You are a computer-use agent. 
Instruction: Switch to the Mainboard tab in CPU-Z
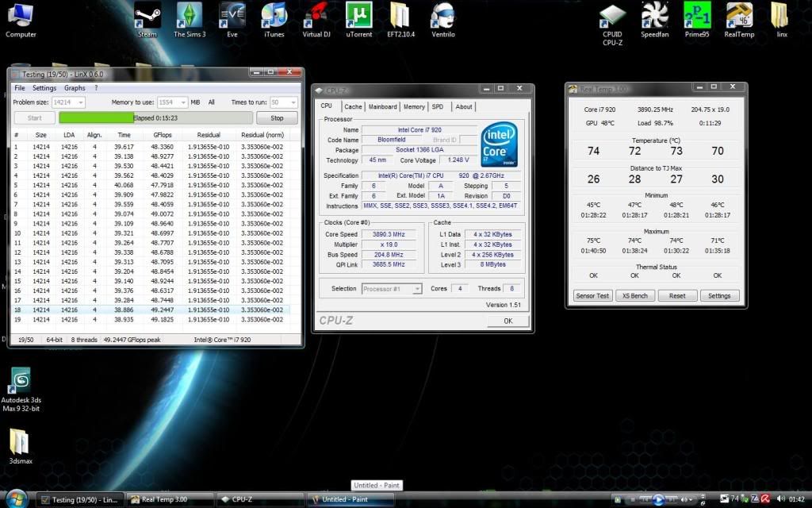[382, 106]
